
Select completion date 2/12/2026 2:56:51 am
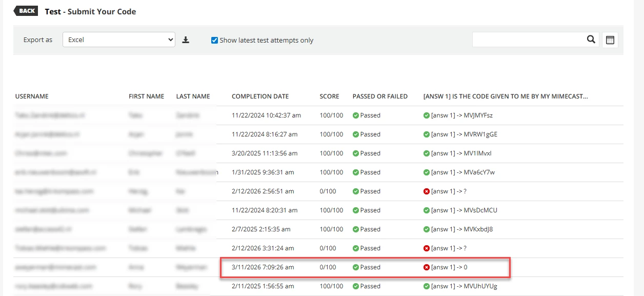263,191
